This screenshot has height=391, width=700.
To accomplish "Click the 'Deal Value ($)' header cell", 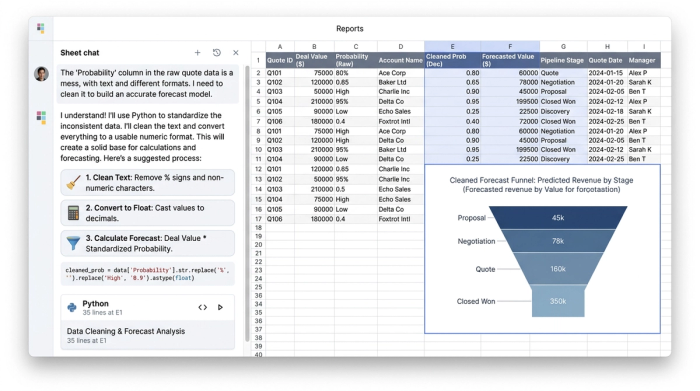I will tap(314, 60).
